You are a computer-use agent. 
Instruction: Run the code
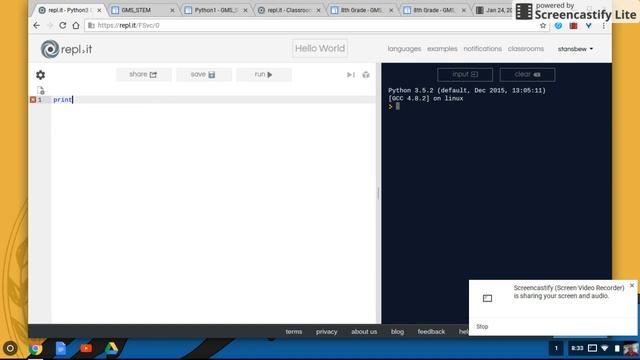[264, 74]
